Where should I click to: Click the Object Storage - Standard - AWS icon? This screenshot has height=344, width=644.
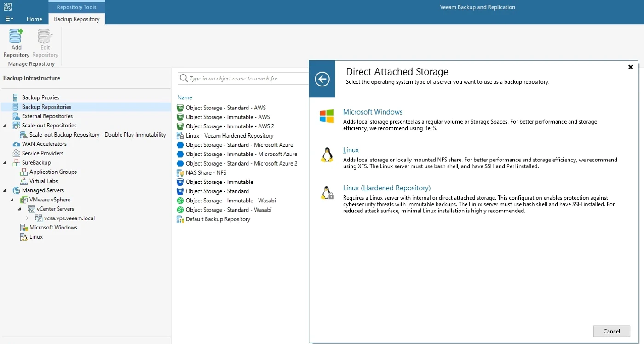pos(180,108)
